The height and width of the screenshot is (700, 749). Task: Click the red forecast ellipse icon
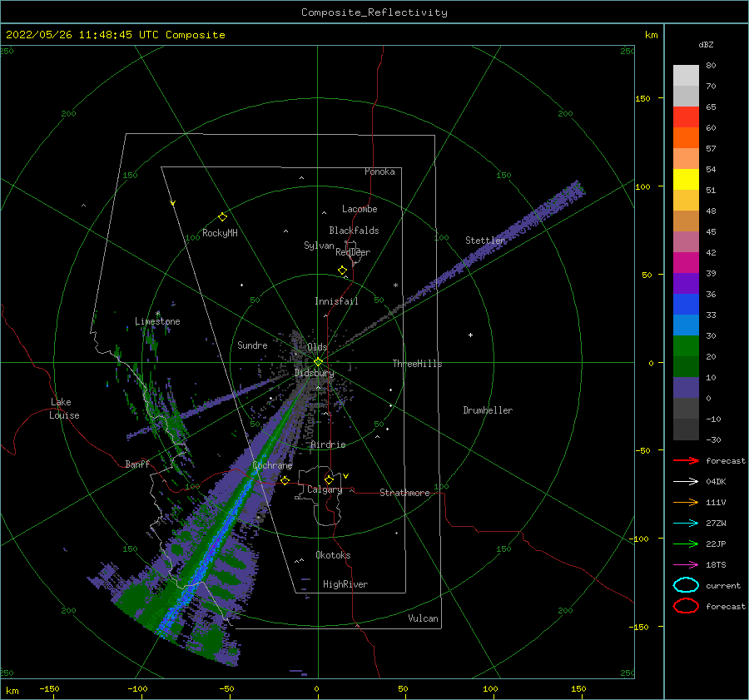[686, 606]
